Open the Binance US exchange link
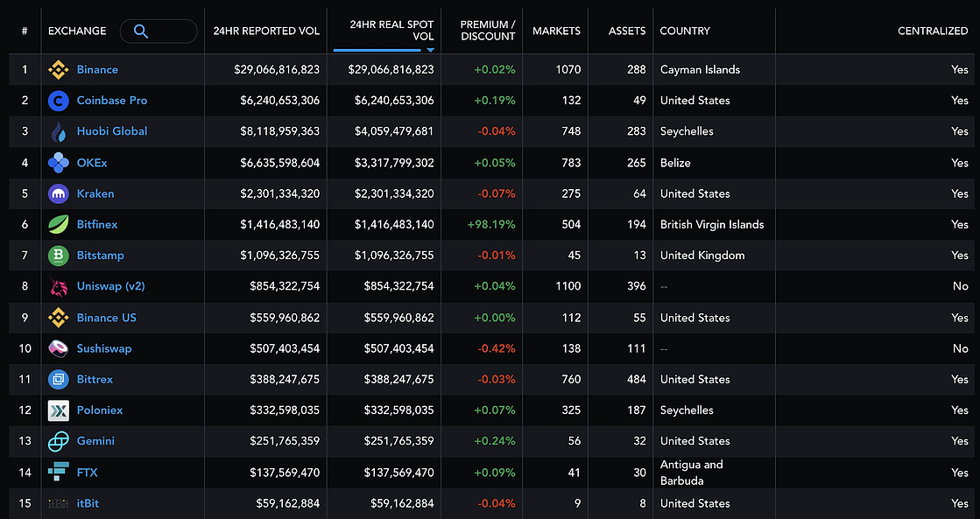980x519 pixels. coord(106,318)
